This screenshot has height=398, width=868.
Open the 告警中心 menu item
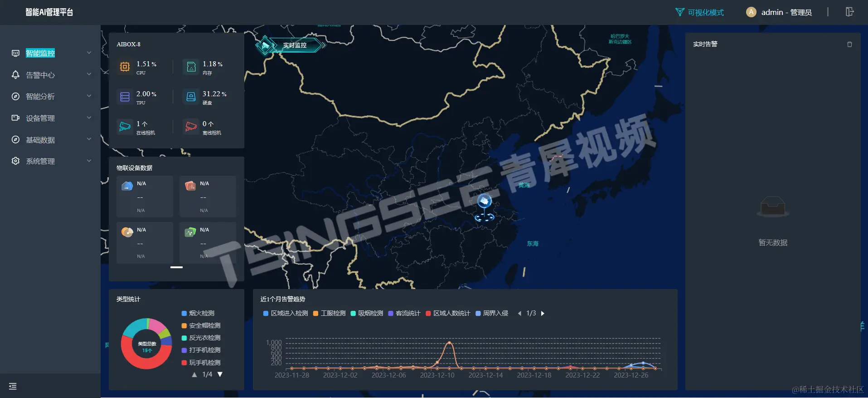point(50,75)
